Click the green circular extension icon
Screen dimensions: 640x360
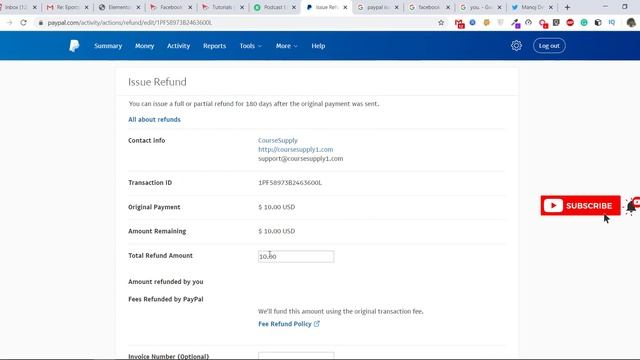point(584,23)
